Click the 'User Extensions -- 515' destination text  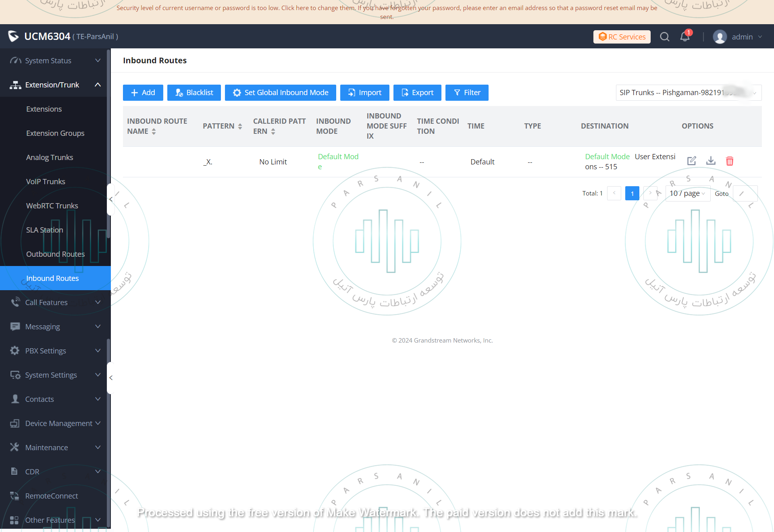(x=630, y=162)
